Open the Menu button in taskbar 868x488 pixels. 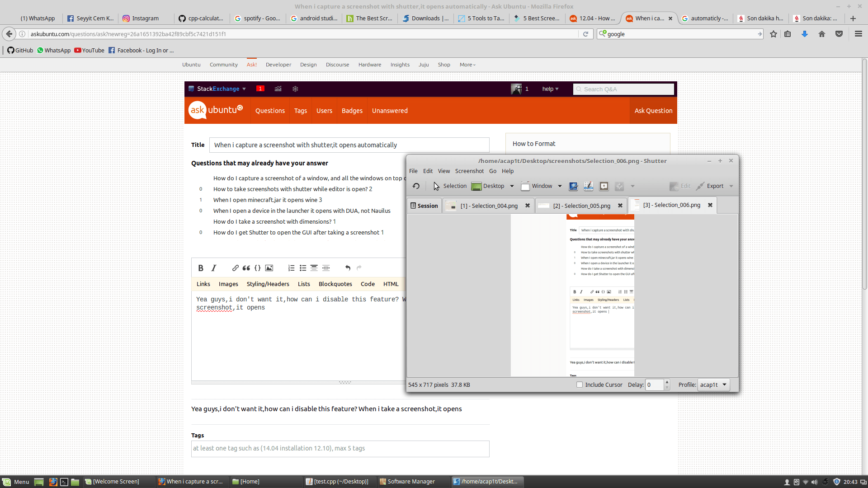pyautogui.click(x=16, y=482)
